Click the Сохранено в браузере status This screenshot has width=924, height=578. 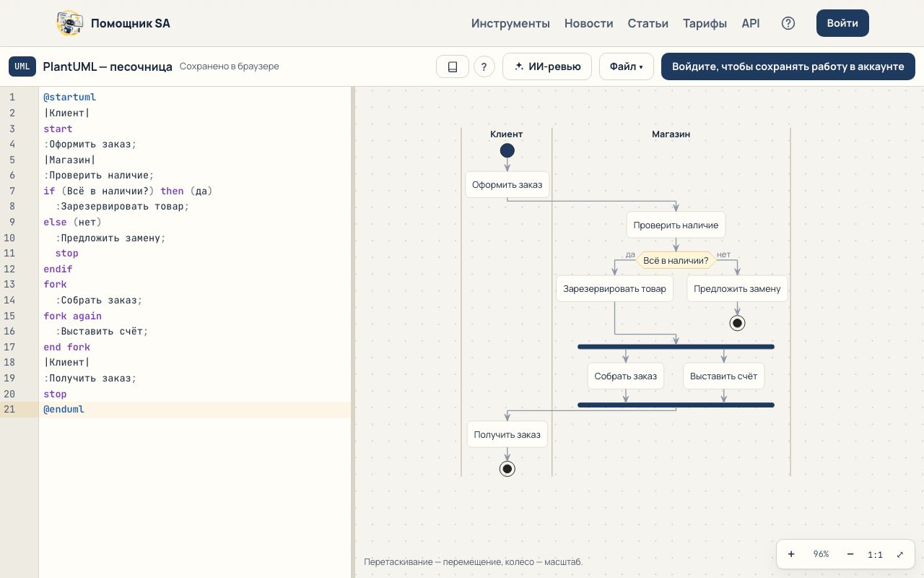[229, 66]
